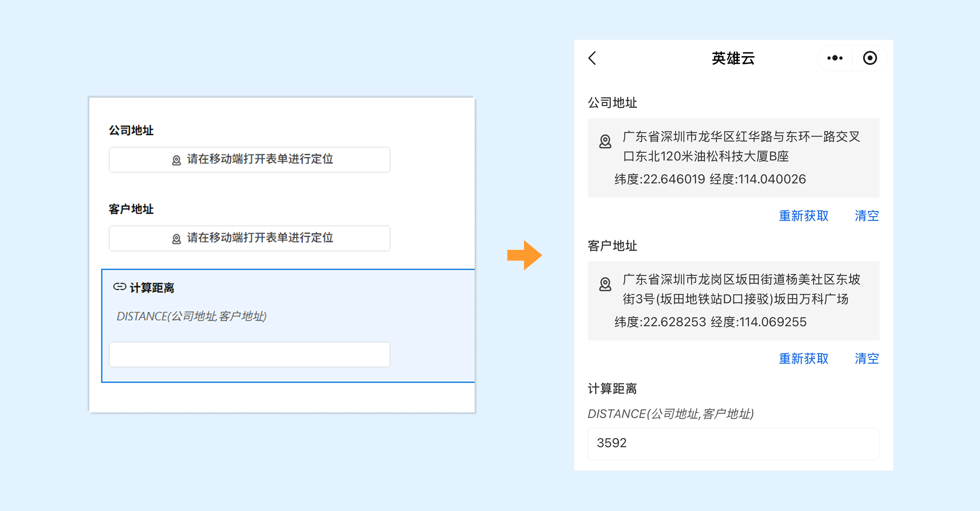Clear the customer address with 清空
The width and height of the screenshot is (980, 511).
click(x=866, y=358)
